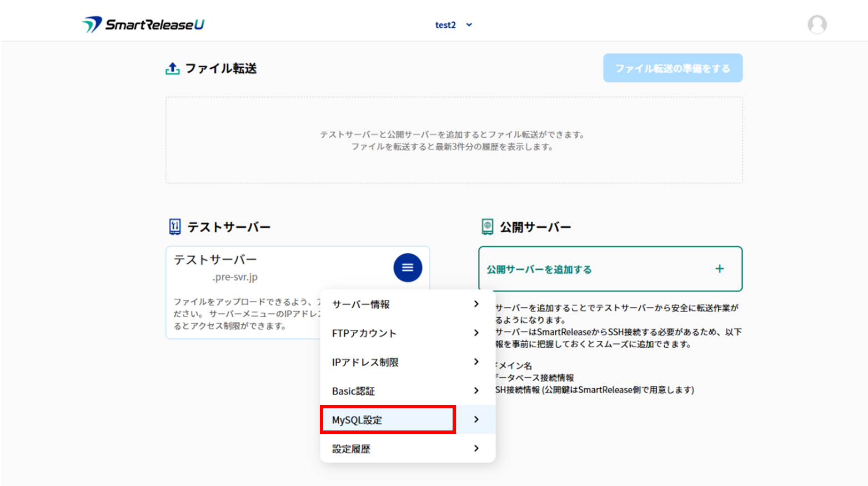Image resolution: width=868 pixels, height=486 pixels.
Task: Expand the MySQL設定 chevron arrow
Action: pos(476,419)
